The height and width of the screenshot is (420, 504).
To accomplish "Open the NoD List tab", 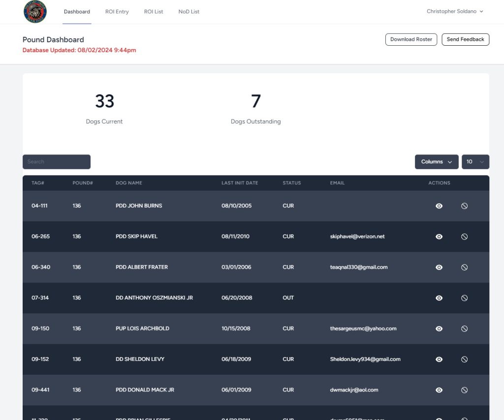I will coord(189,11).
